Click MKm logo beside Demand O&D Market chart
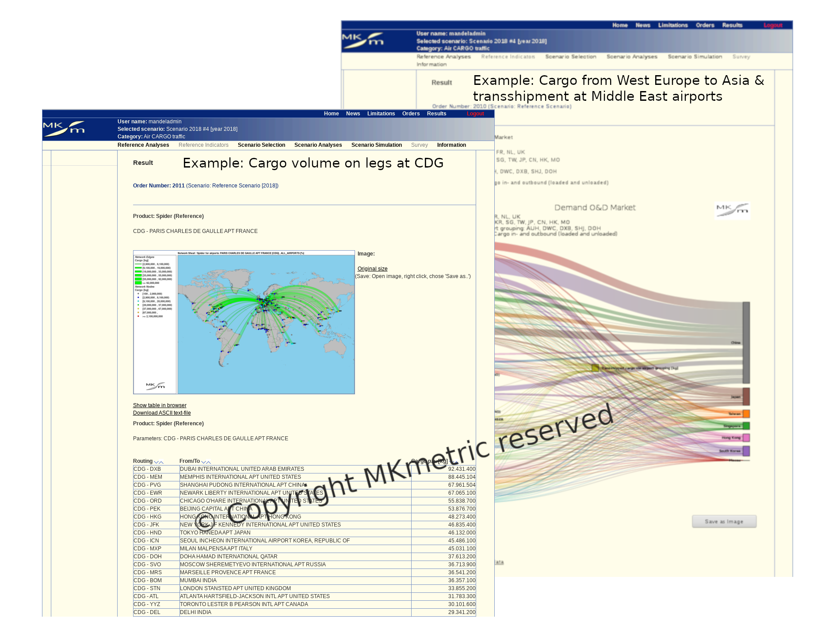Image resolution: width=840 pixels, height=641 pixels. coord(732,210)
